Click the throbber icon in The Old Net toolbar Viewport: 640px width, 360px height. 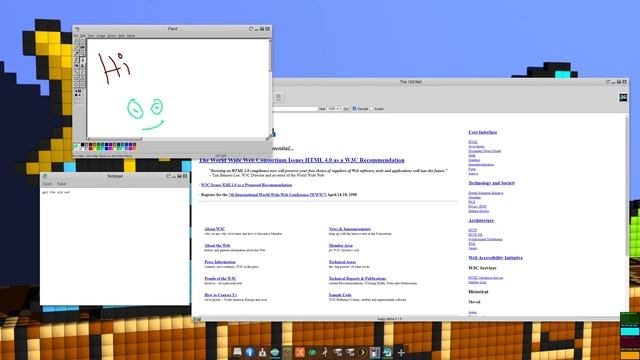point(623,97)
